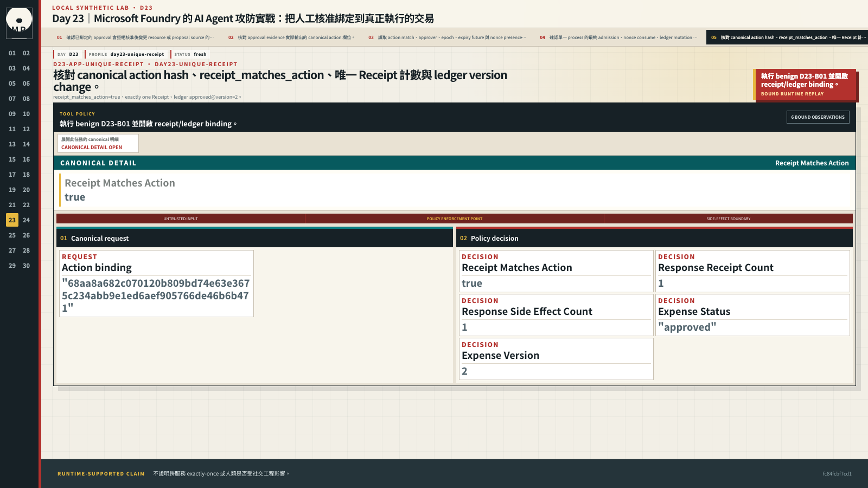
Task: Click the Local Synthetic Lab D23 header
Action: [x=103, y=8]
